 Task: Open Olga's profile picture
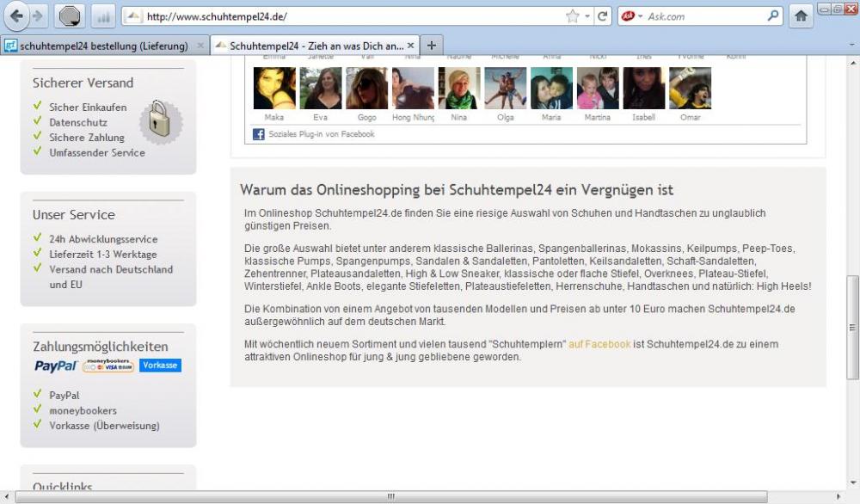point(505,88)
